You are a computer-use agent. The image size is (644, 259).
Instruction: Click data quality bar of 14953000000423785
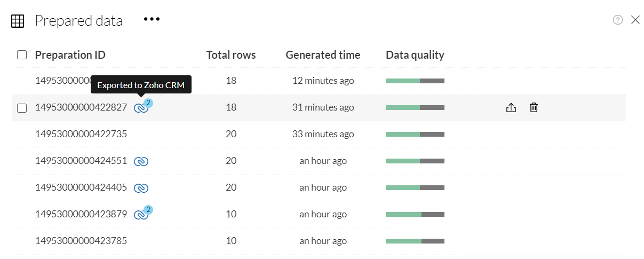415,241
